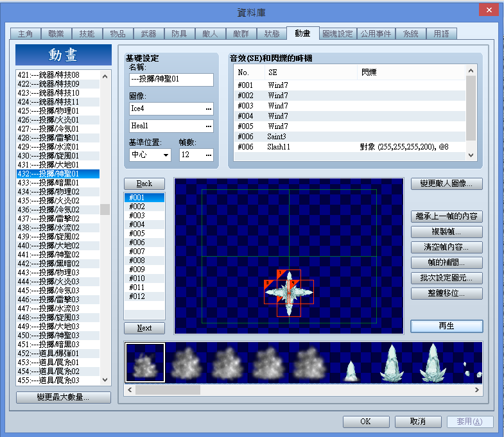The image size is (504, 437).
Task: Select animation 431:---投擲/大地01
Action: 58,165
